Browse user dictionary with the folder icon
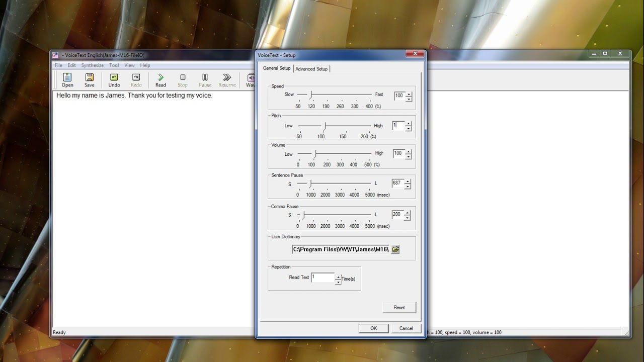Image resolution: width=644 pixels, height=362 pixels. click(x=395, y=249)
